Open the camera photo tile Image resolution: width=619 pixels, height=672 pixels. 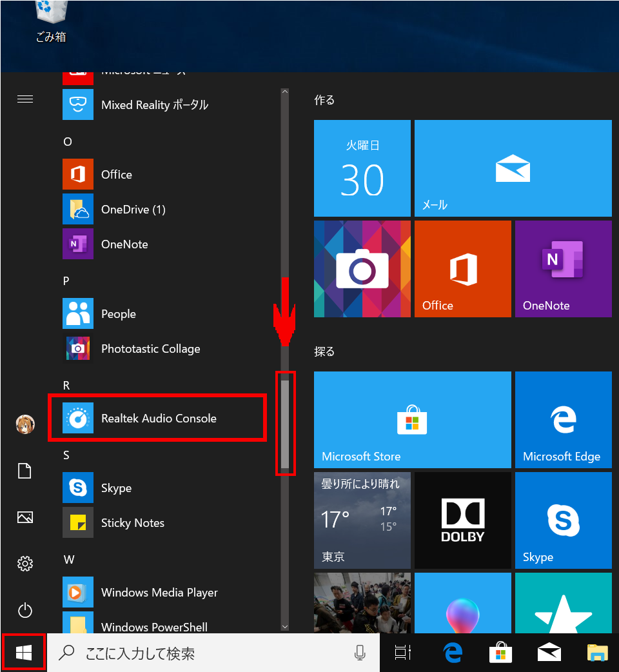click(362, 269)
